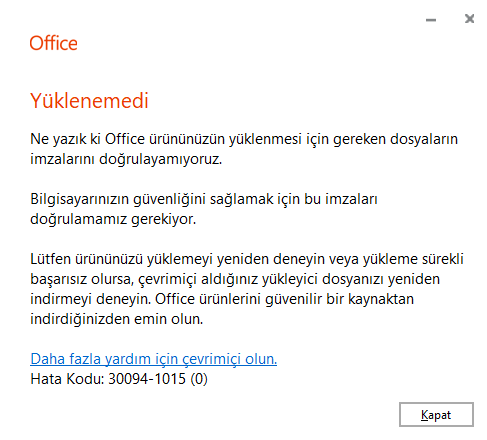Open the "Daha fazla yardım için çevrimiçi olun" link

(x=153, y=359)
